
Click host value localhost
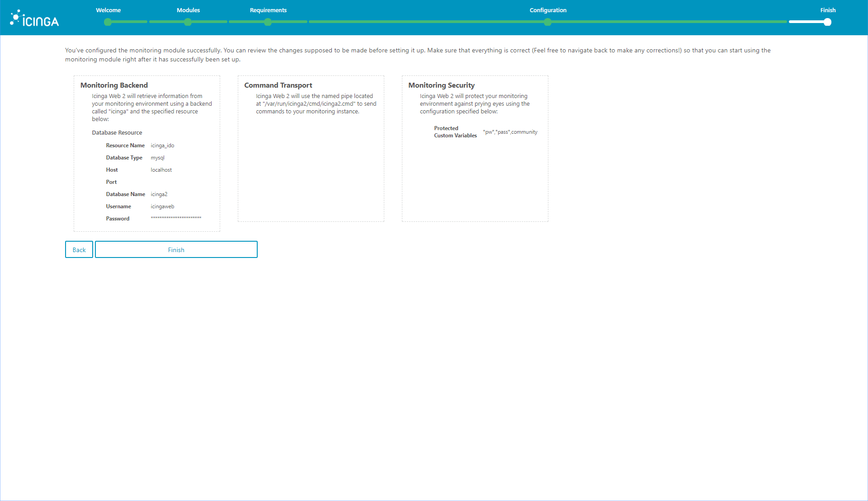[161, 170]
